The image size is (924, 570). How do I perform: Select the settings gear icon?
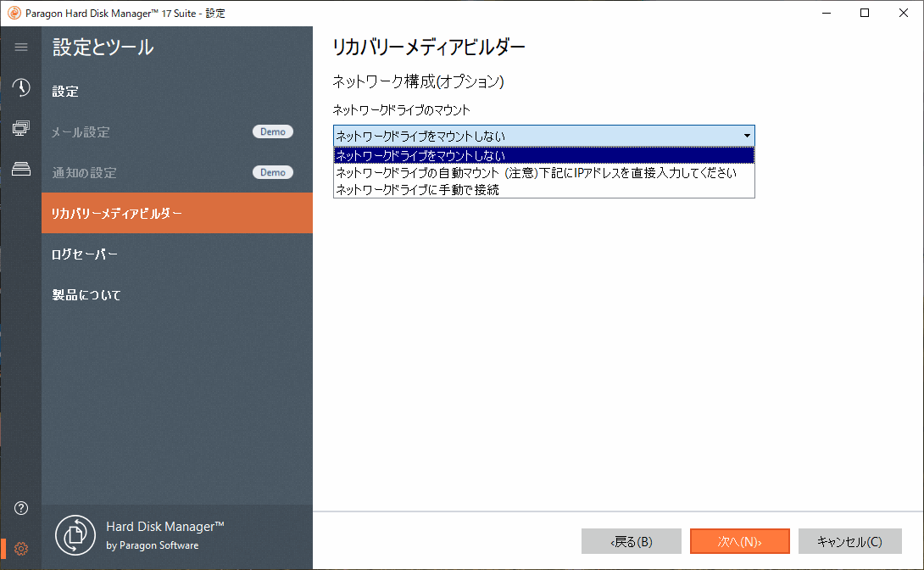coord(20,549)
